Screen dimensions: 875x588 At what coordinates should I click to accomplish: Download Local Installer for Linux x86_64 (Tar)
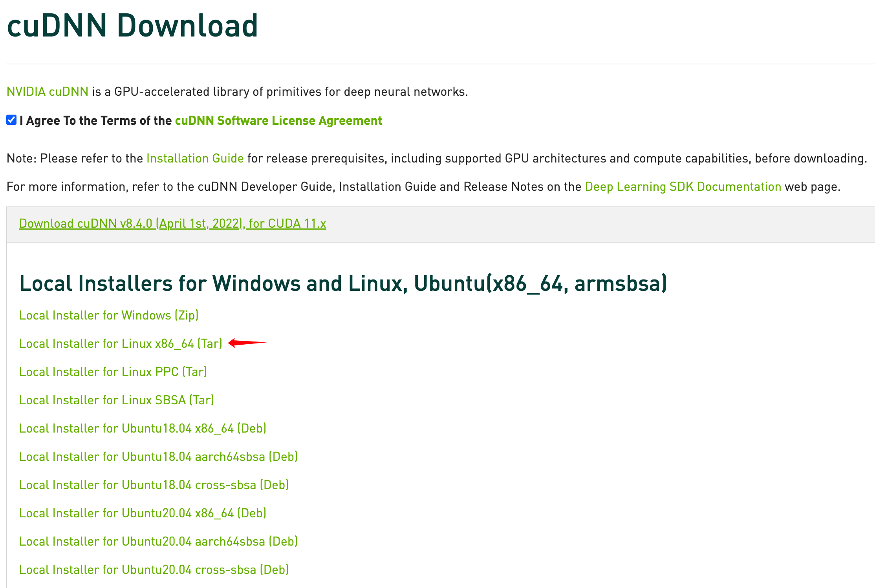[x=121, y=343]
